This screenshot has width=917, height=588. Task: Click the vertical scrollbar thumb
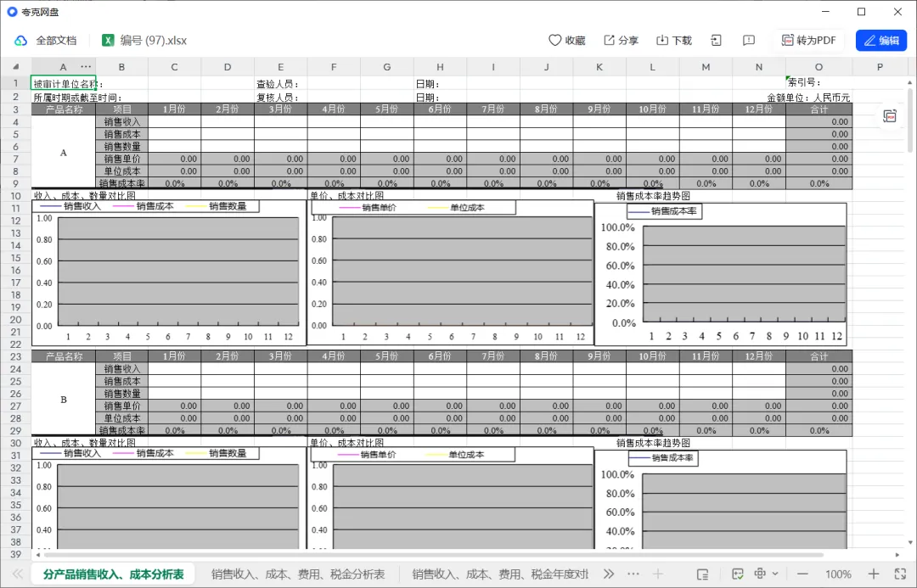tap(909, 120)
